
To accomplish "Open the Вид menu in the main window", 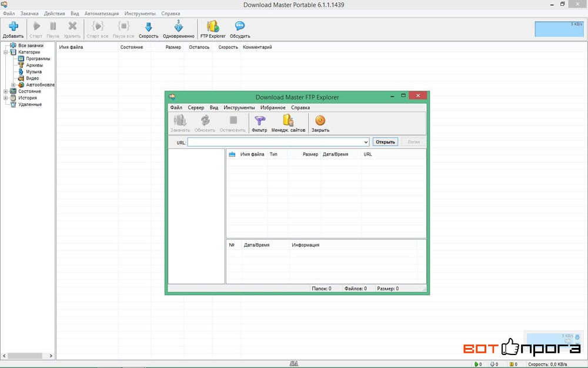I will pos(75,14).
